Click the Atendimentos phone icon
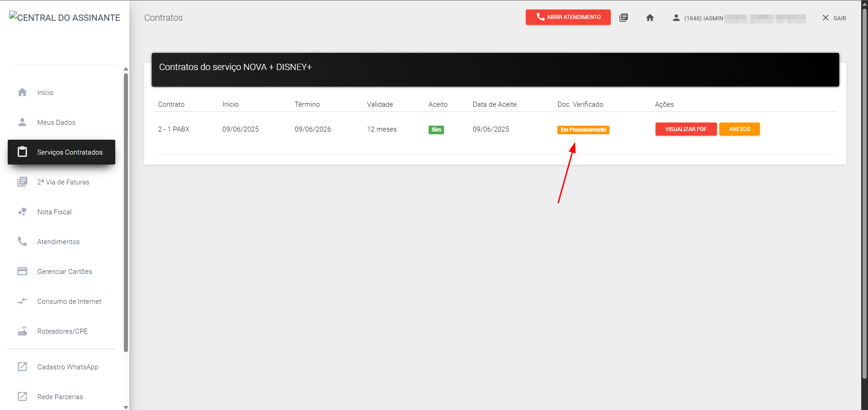Image resolution: width=868 pixels, height=410 pixels. pyautogui.click(x=22, y=241)
